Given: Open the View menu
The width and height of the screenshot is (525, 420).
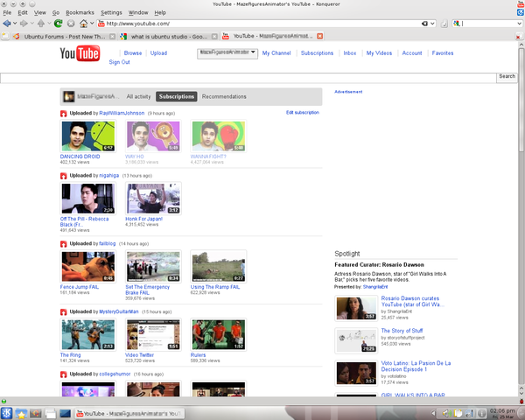Looking at the screenshot, I should coord(40,13).
